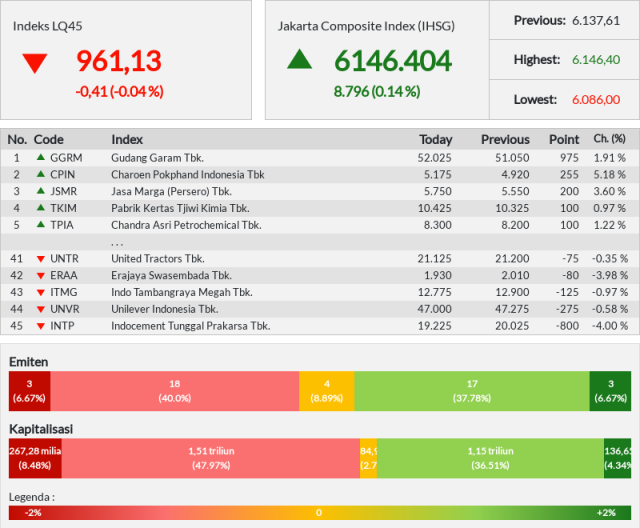Viewport: 640px width, 528px height.
Task: Click the 'Index' column header
Action: (127, 140)
